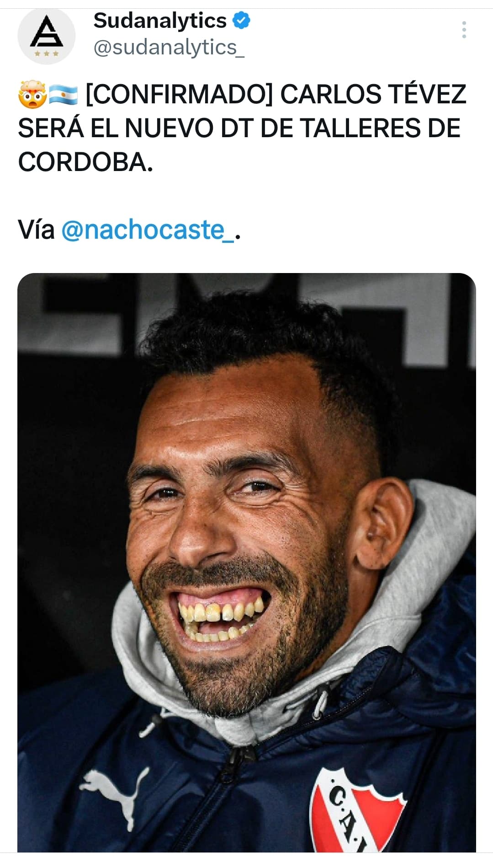Click the word "Vía" in the tweet
Viewport: 493px width, 868px height.
click(x=36, y=229)
